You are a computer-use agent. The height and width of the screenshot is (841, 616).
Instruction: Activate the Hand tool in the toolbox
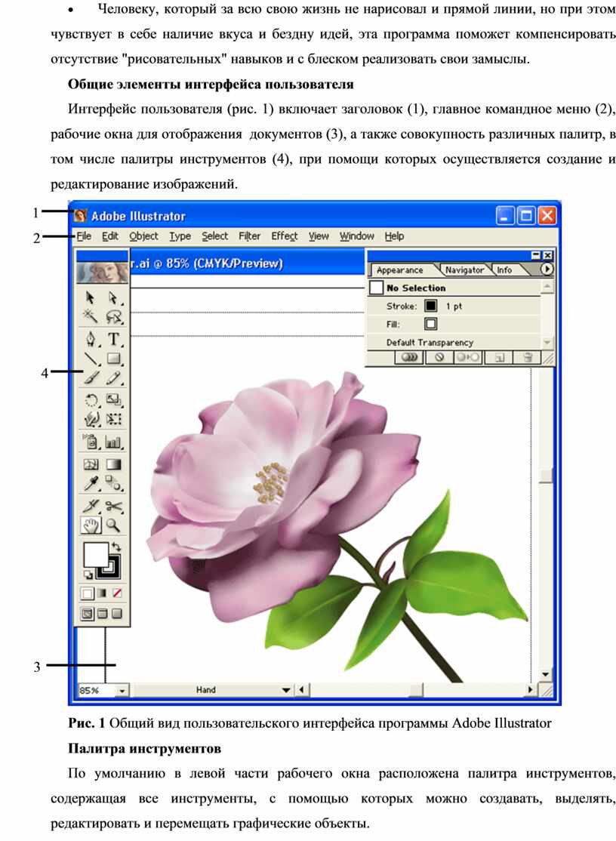[91, 525]
